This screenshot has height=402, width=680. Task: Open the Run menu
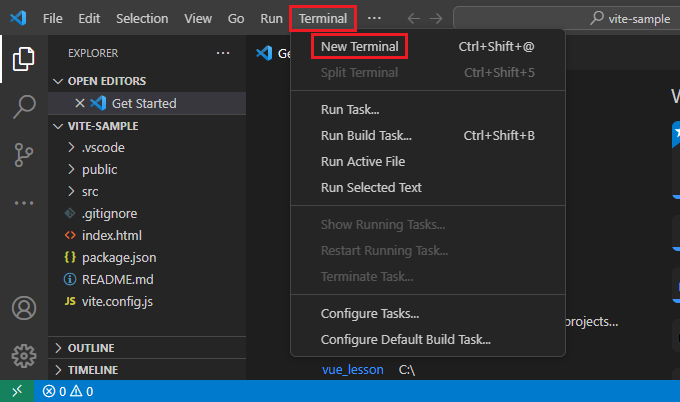[271, 18]
